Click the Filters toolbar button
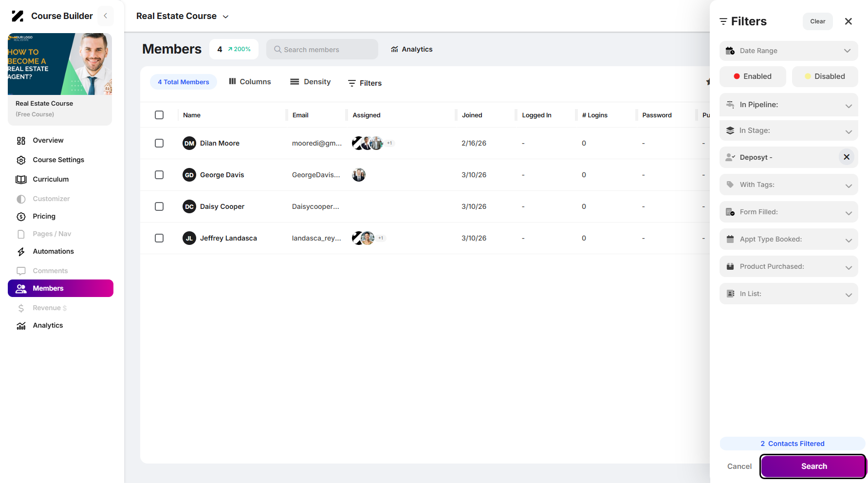The width and height of the screenshot is (868, 483). click(x=365, y=83)
